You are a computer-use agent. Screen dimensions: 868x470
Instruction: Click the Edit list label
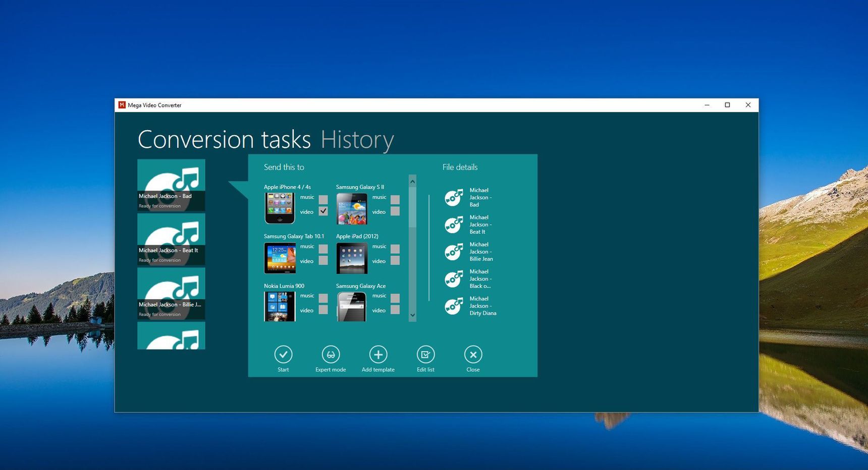[x=425, y=370]
